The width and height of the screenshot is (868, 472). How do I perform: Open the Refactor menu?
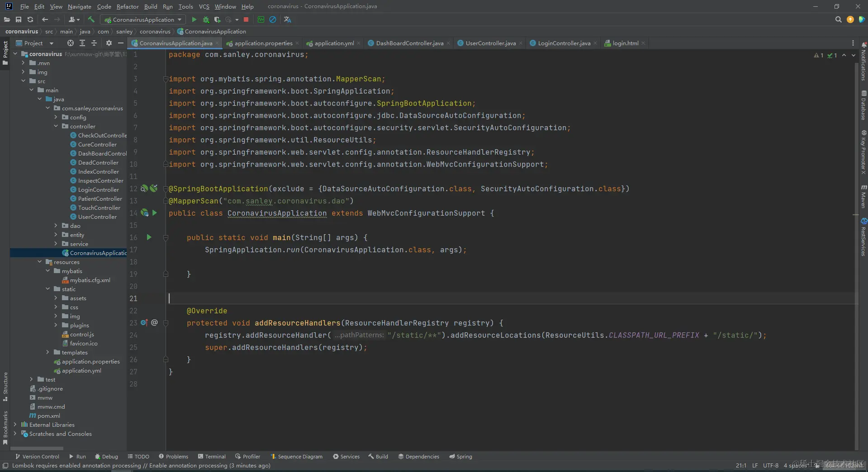[x=128, y=6]
